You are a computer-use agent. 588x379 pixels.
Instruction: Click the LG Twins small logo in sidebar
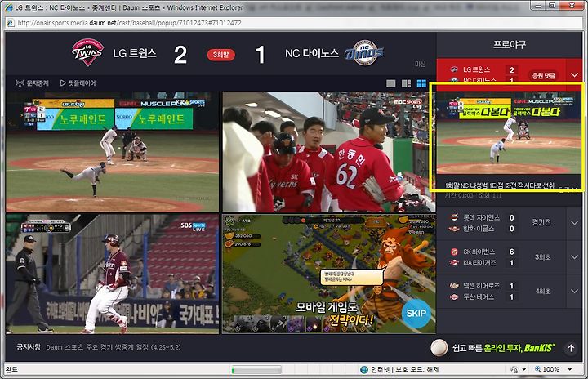tap(454, 69)
